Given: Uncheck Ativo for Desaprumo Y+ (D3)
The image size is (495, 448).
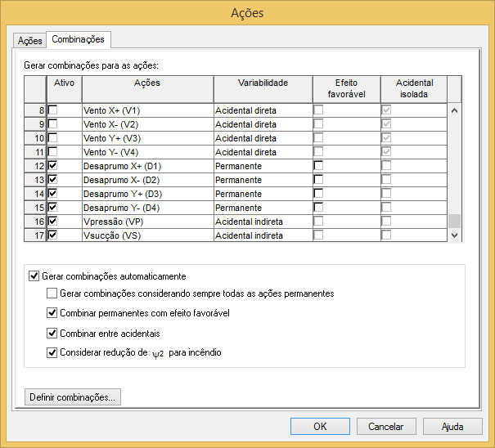Looking at the screenshot, I should click(x=52, y=194).
